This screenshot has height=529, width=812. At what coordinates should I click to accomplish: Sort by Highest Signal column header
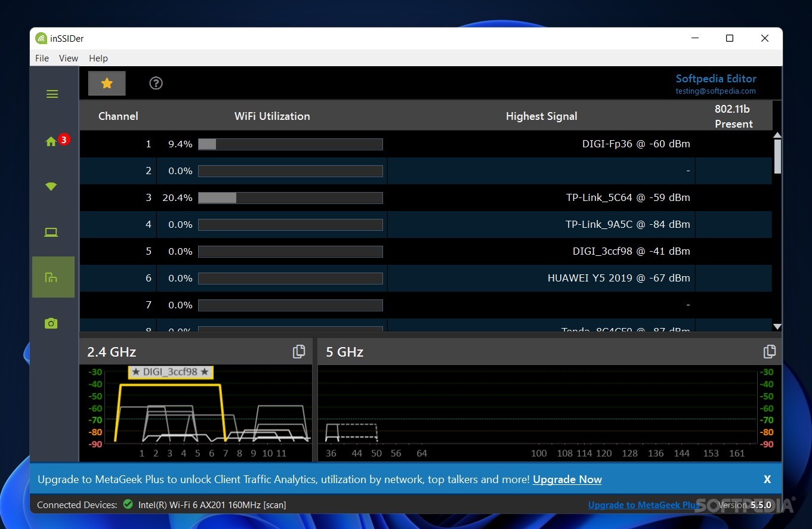541,116
